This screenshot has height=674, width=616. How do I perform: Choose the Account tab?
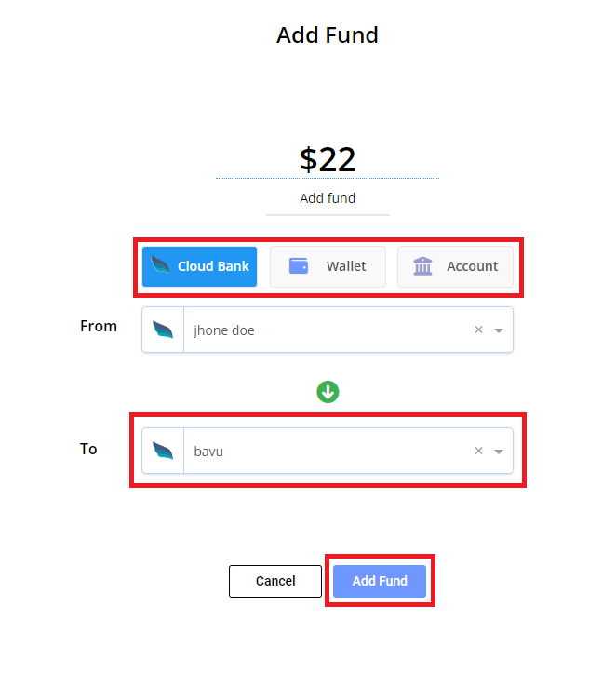click(455, 266)
